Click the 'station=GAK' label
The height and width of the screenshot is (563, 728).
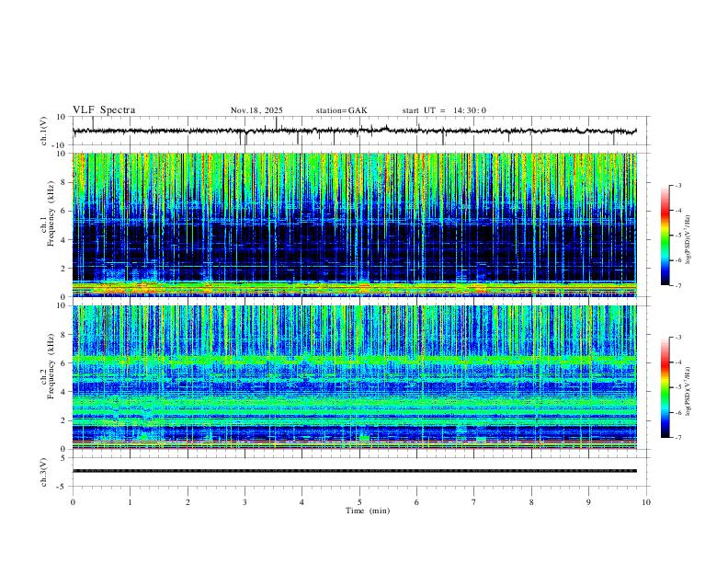[x=342, y=110]
